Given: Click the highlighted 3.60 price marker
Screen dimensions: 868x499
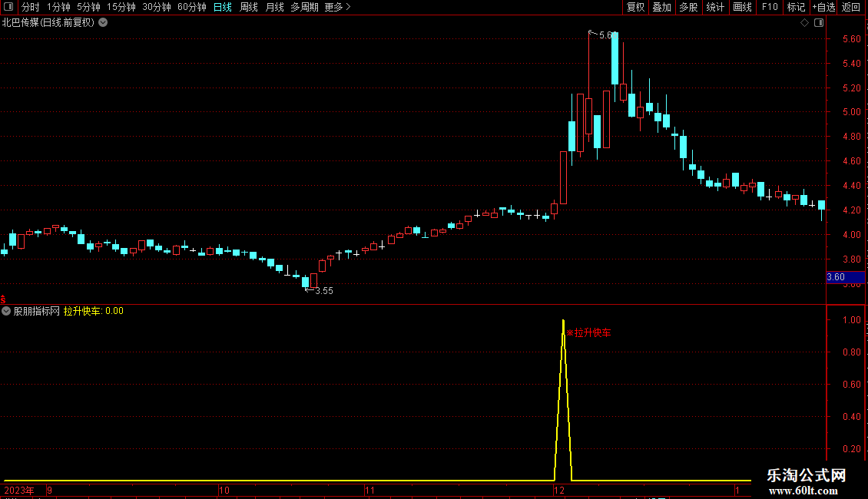Looking at the screenshot, I should (x=845, y=277).
